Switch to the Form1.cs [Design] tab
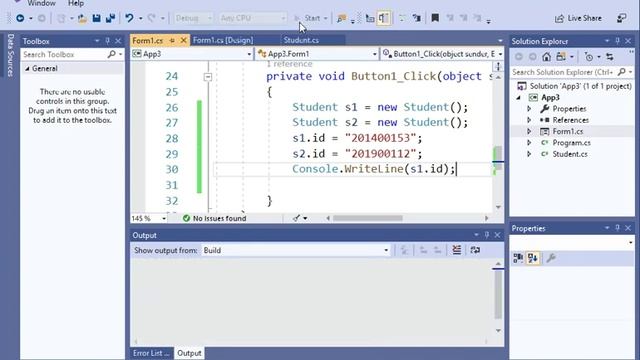Viewport: 640px width, 360px height. pos(223,40)
